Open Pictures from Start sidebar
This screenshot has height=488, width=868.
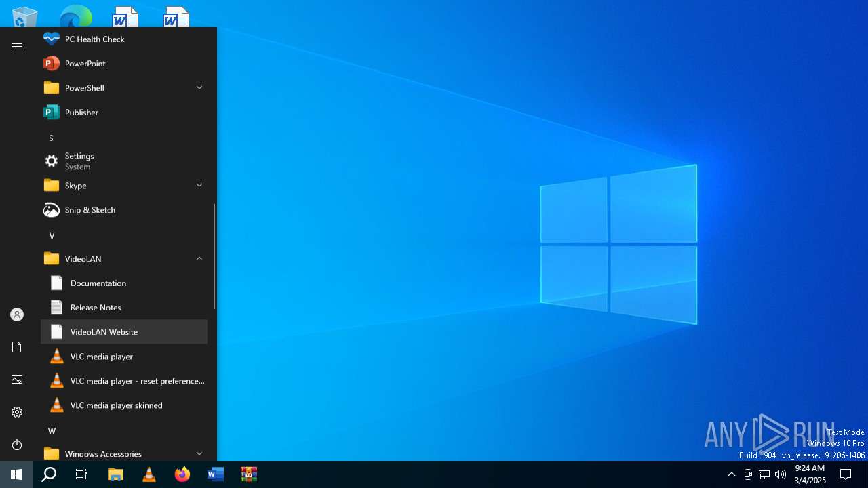[17, 380]
